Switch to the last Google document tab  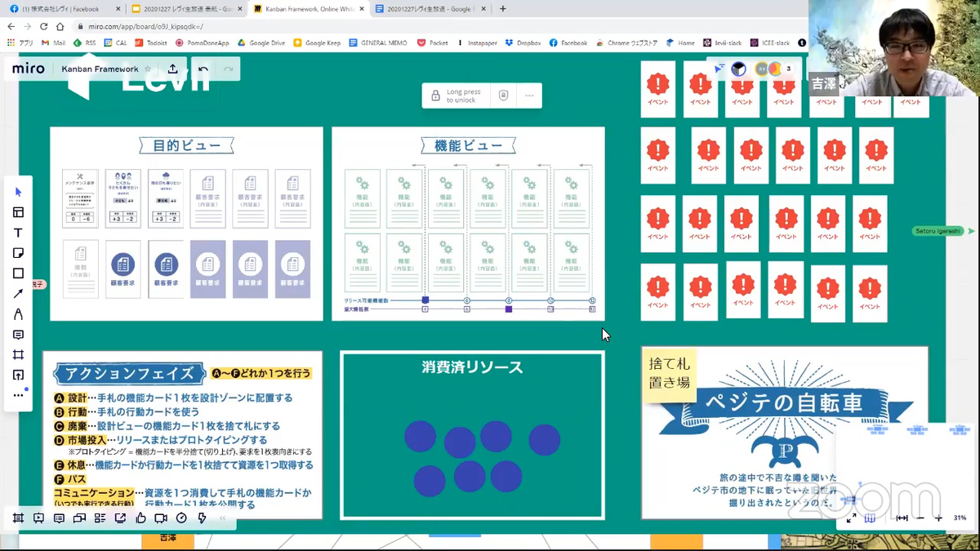[x=430, y=9]
